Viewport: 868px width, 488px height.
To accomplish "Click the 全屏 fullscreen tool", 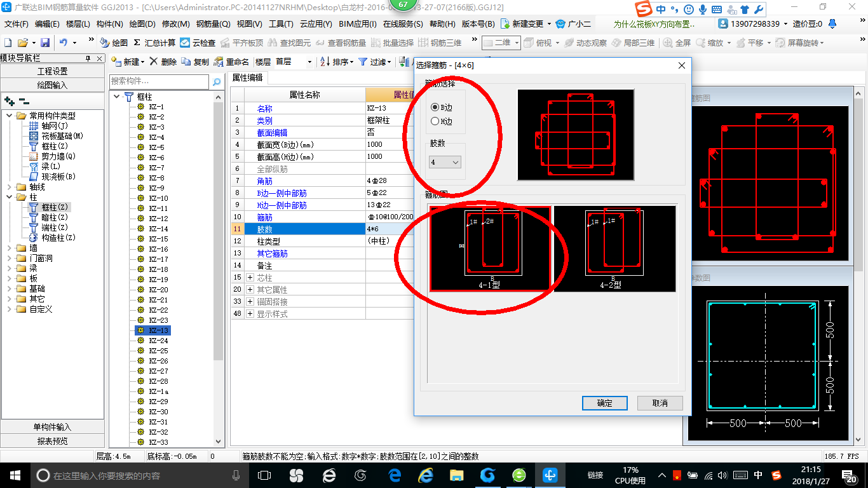I will click(677, 43).
